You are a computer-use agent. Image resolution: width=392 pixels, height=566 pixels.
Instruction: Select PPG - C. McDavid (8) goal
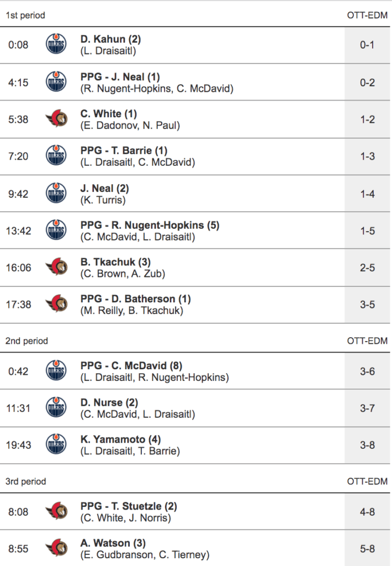coord(131,366)
